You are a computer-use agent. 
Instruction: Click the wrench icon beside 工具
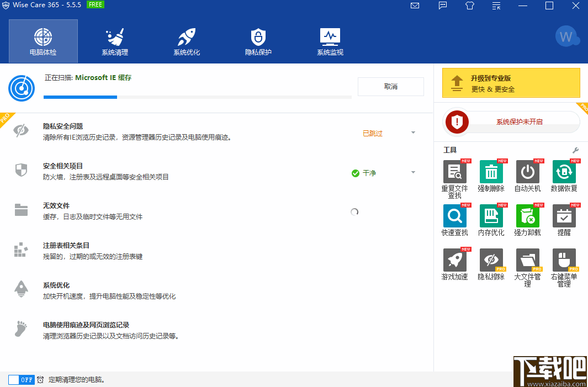tap(576, 150)
